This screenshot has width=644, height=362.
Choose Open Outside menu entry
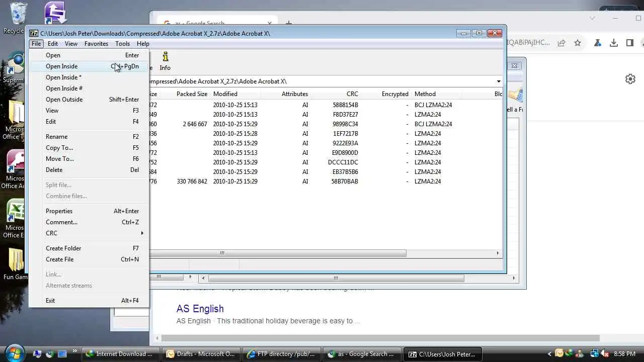click(x=89, y=100)
